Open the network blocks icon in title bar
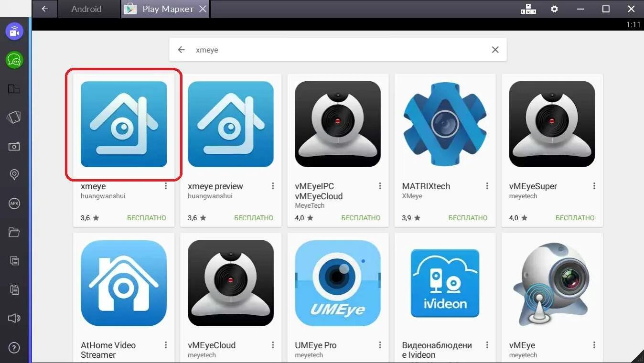 coord(528,9)
